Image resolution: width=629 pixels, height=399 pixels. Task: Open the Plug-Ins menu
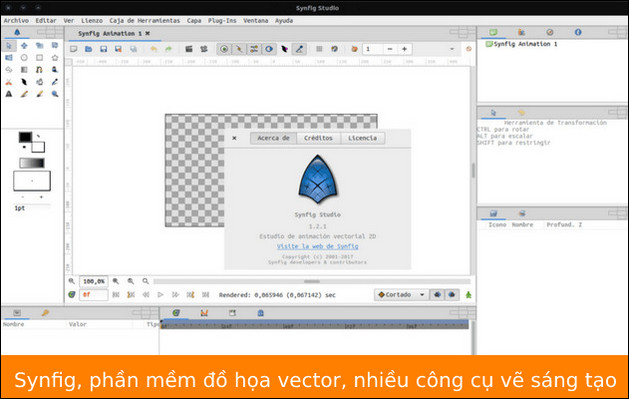222,20
